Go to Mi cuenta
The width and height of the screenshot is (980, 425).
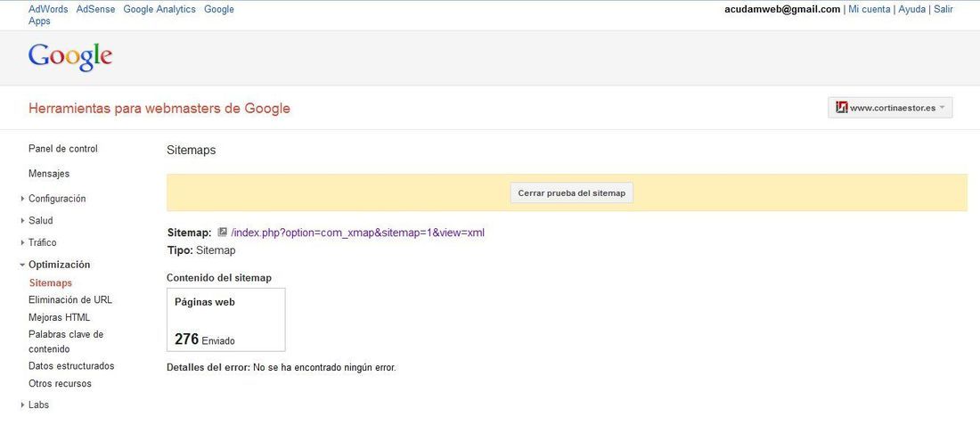click(869, 10)
